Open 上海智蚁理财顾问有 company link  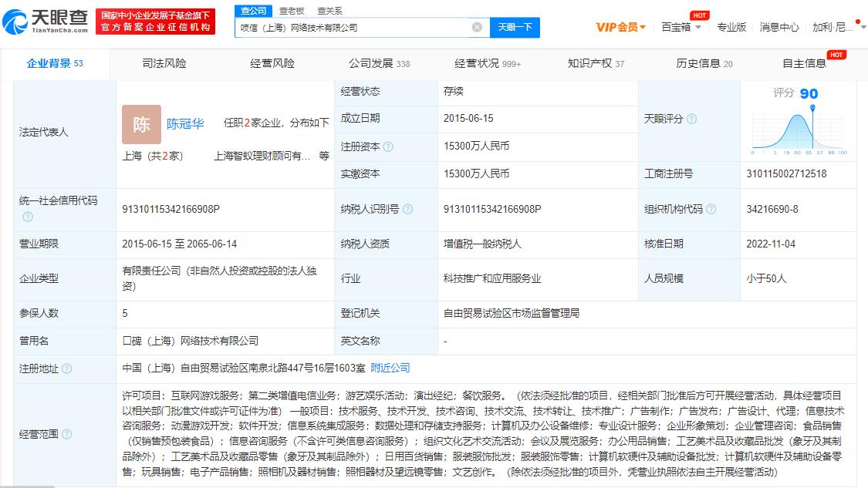point(262,156)
